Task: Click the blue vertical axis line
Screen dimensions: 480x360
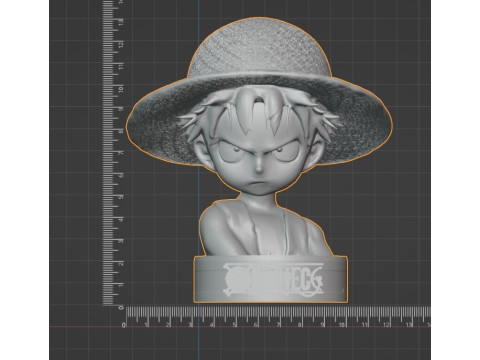Action: (199, 180)
